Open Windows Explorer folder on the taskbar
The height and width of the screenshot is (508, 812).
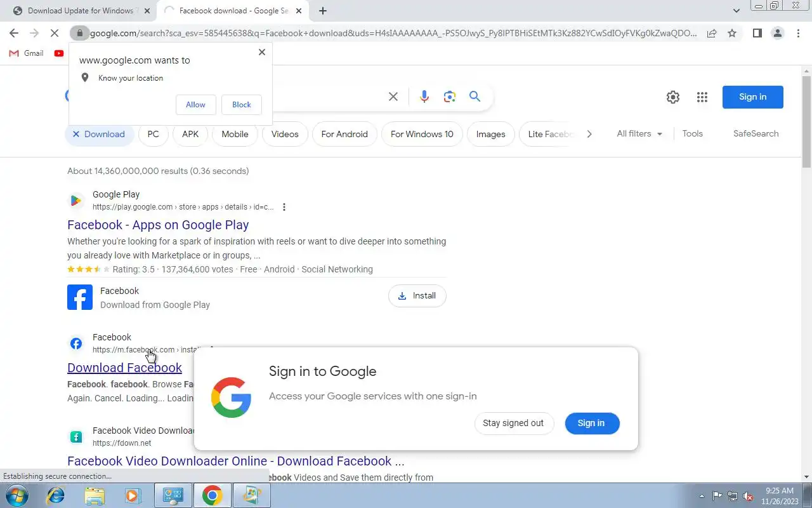95,495
